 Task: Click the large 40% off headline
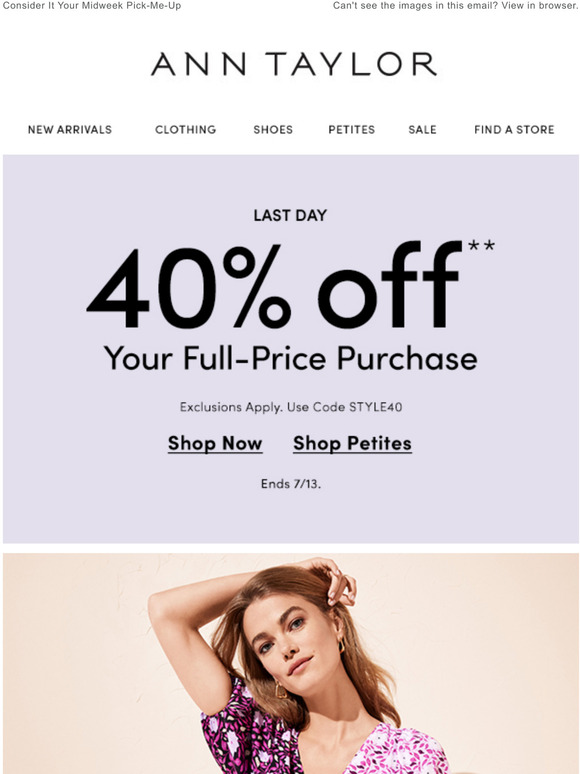tap(274, 285)
